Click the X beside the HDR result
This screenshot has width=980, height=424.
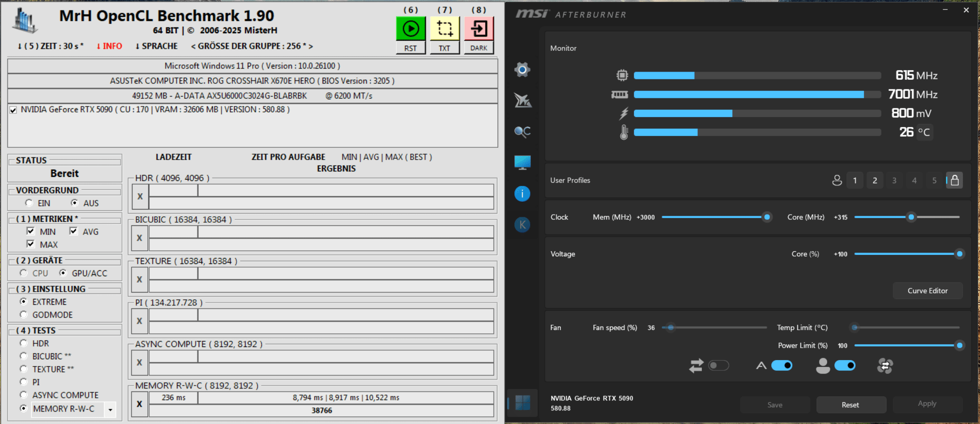140,196
